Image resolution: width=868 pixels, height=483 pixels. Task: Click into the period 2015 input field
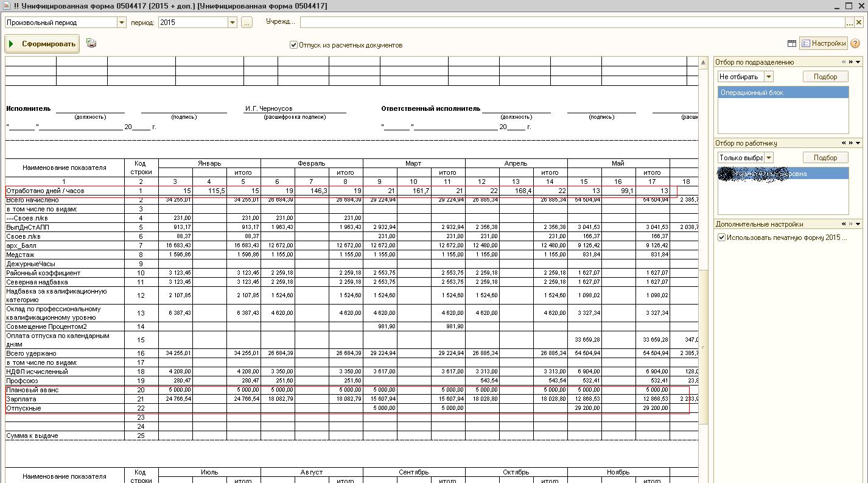(x=193, y=23)
